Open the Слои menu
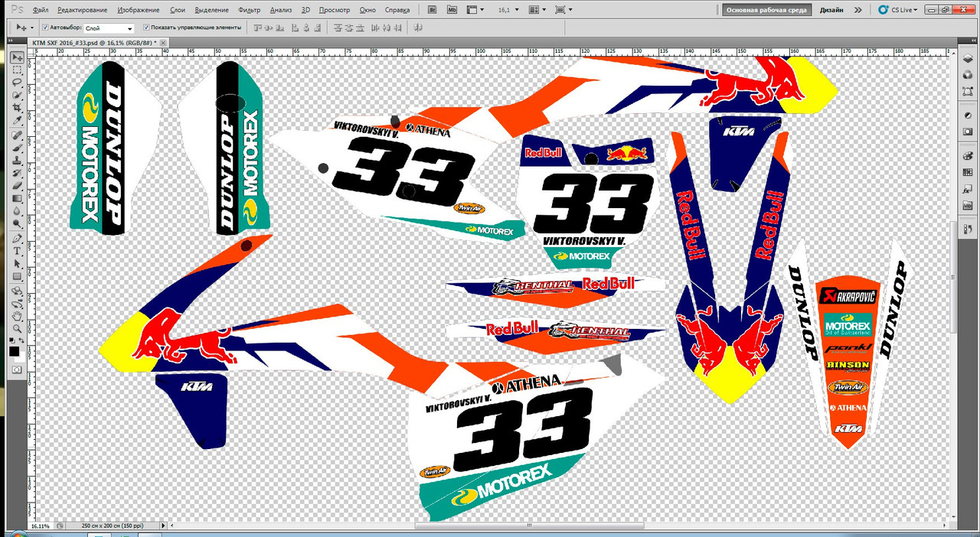980x537 pixels. tap(177, 10)
